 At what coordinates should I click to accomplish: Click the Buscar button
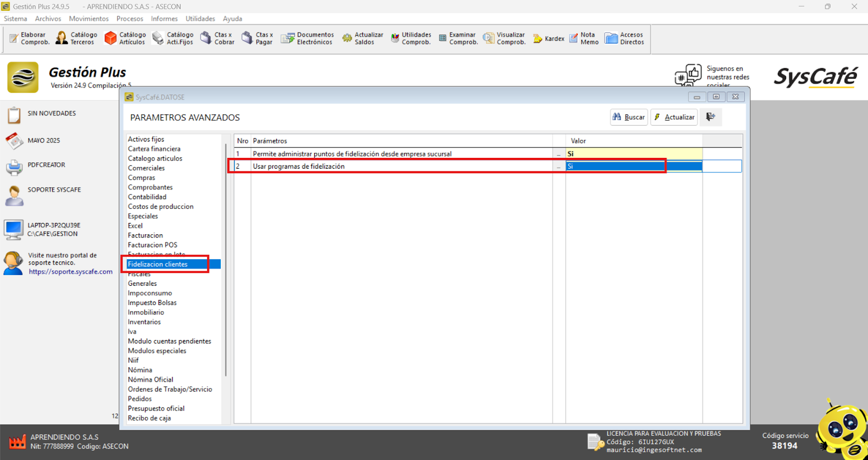629,117
